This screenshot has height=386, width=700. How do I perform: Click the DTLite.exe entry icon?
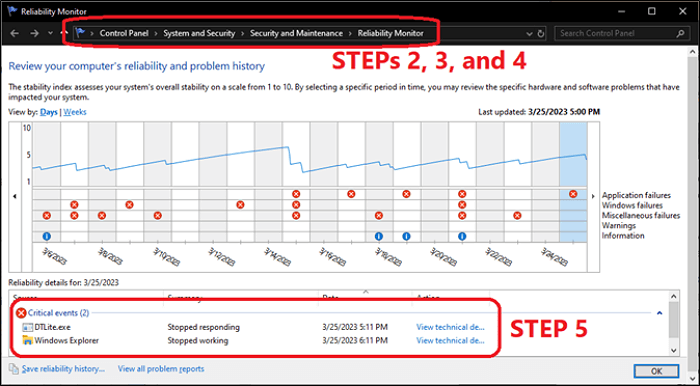[x=28, y=327]
